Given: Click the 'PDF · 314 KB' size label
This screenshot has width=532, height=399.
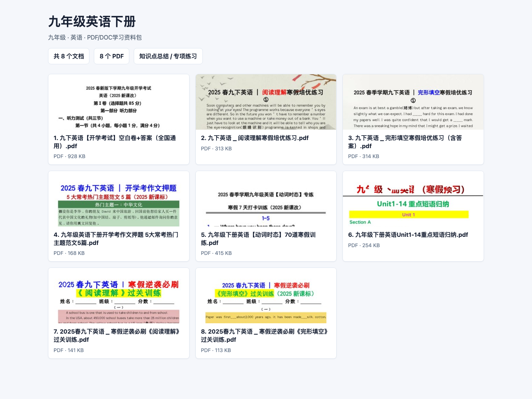Looking at the screenshot, I should coord(364,156).
